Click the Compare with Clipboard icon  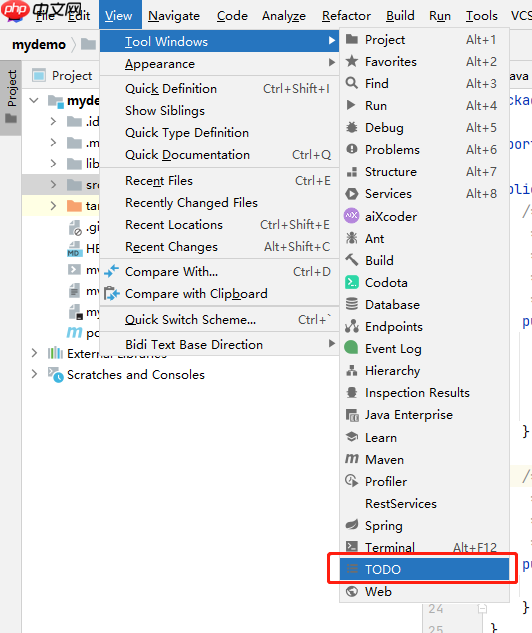pos(111,293)
